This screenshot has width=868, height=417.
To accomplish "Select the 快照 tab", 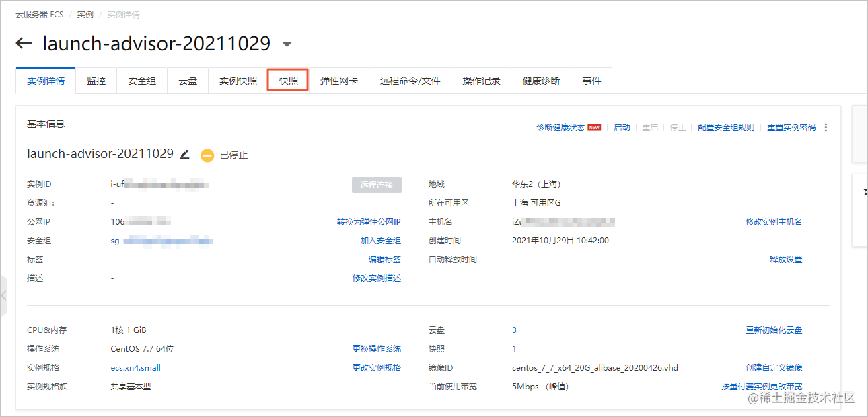I will click(x=289, y=81).
